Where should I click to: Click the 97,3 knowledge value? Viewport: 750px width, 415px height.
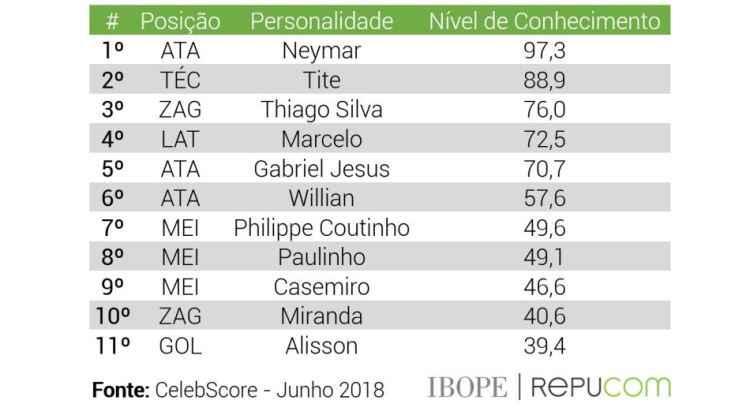[x=544, y=51]
